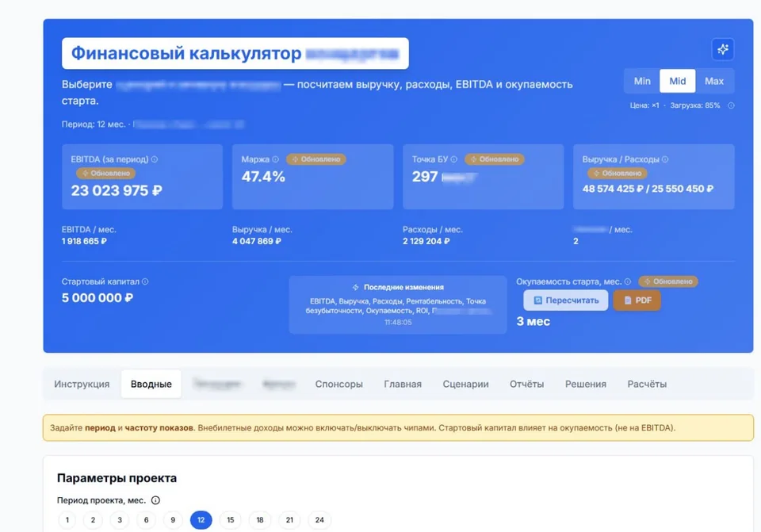Click the Финансовый калькулятор title
The width and height of the screenshot is (761, 532).
click(186, 53)
